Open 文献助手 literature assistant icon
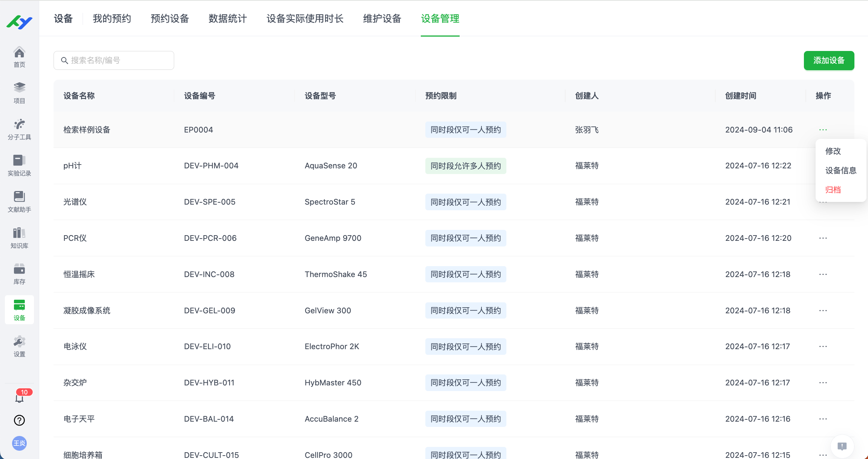Screen dimensions: 868x459 point(19,202)
